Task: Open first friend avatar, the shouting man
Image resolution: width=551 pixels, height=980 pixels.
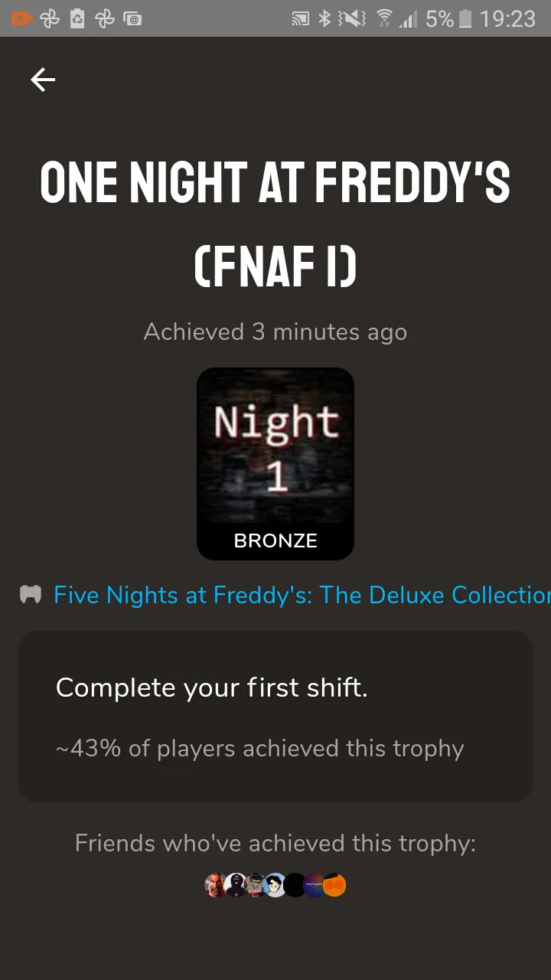Action: [x=216, y=886]
